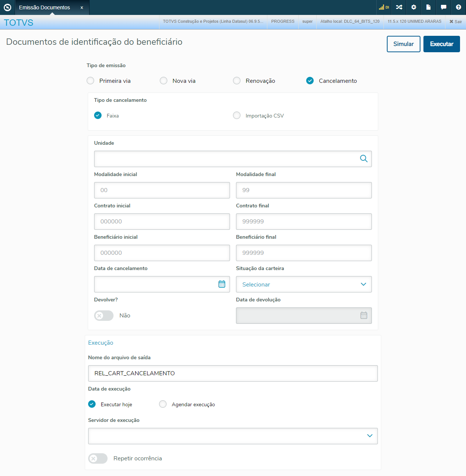
Task: Click the Unidade search magnifier icon
Action: tap(364, 159)
